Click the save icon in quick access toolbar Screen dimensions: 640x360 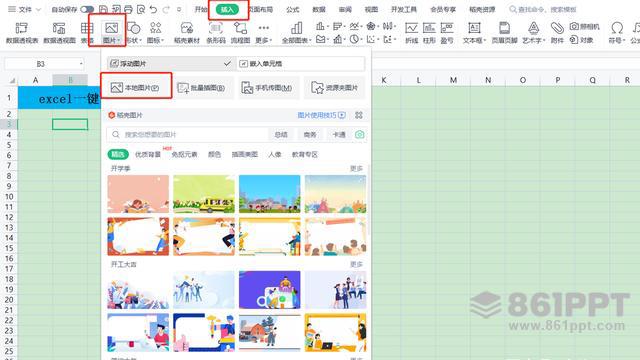104,9
